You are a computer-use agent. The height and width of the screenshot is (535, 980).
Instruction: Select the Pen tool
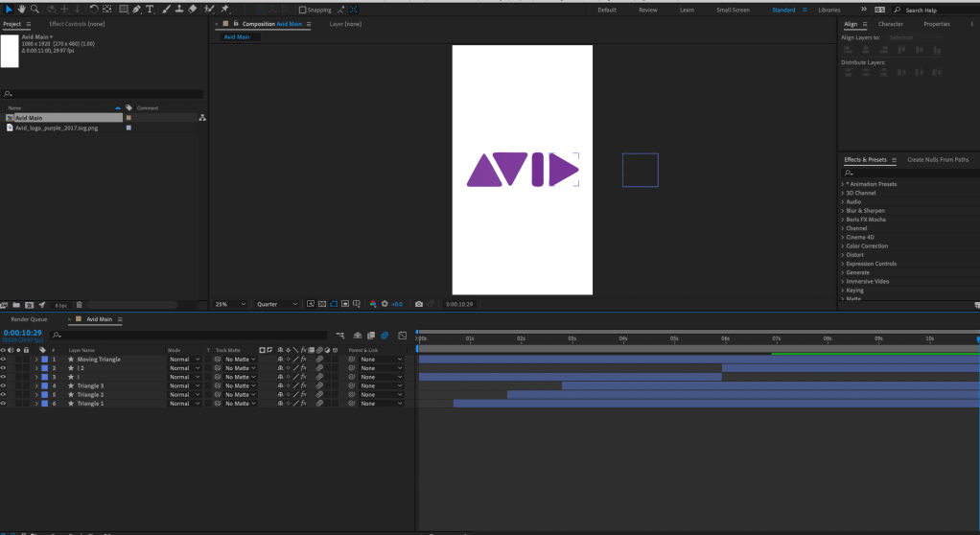click(137, 9)
